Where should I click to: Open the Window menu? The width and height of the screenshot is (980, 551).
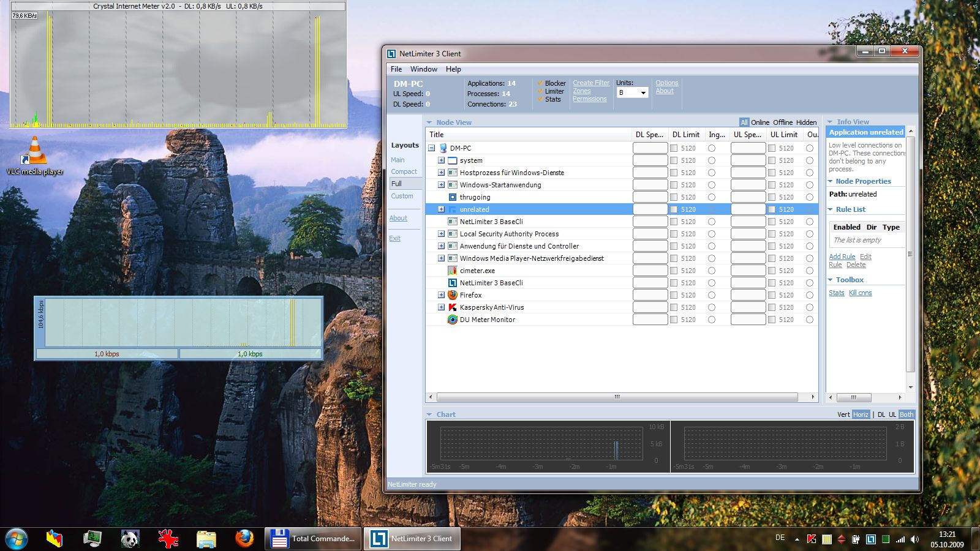[x=424, y=69]
